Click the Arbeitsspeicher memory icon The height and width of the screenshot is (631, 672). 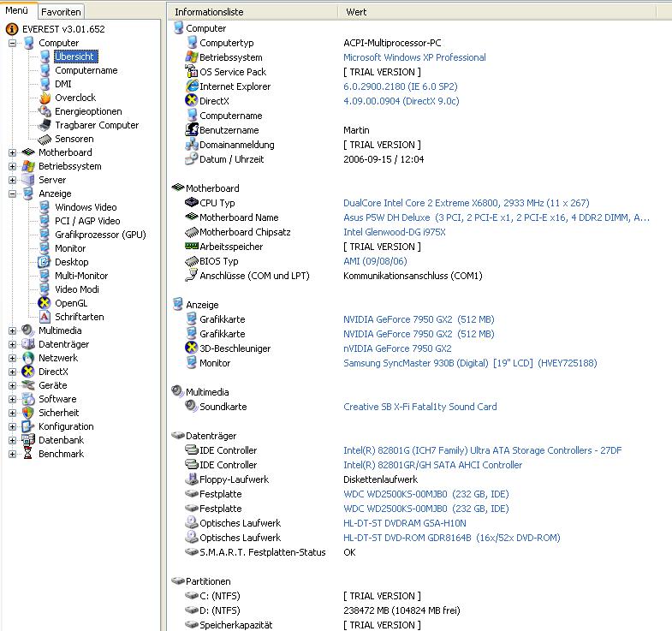pyautogui.click(x=192, y=246)
